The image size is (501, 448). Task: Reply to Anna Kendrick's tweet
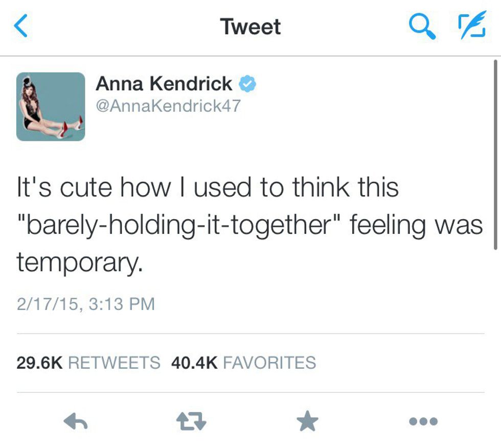tap(76, 421)
